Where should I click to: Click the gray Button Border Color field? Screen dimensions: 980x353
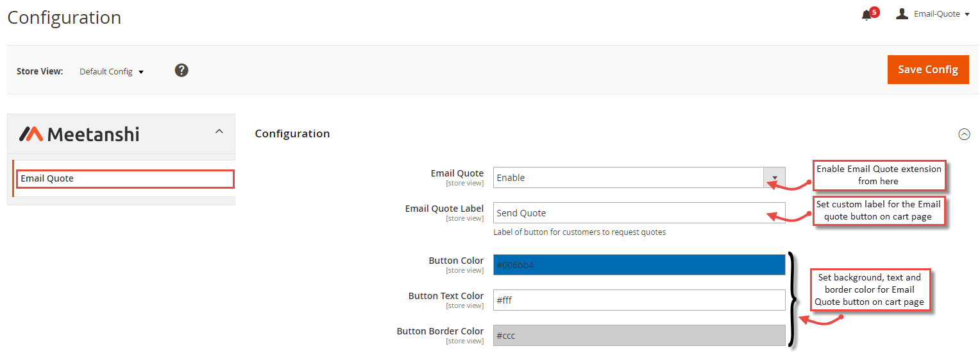639,335
